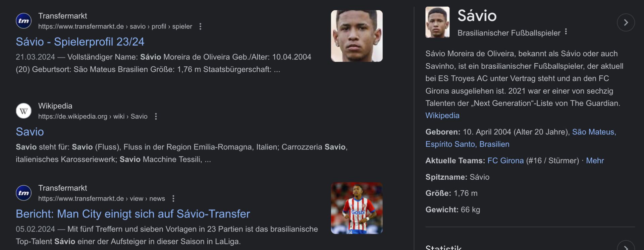Click the Wikipedia W favicon
The height and width of the screenshot is (250, 644).
23,111
